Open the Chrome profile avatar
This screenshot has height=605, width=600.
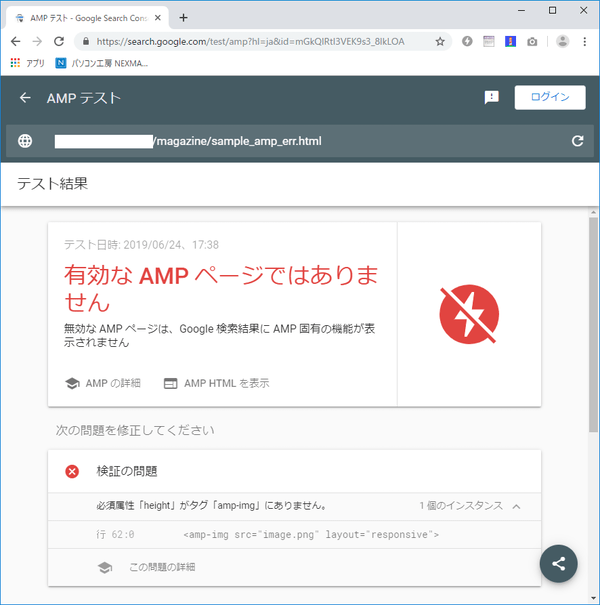point(563,41)
